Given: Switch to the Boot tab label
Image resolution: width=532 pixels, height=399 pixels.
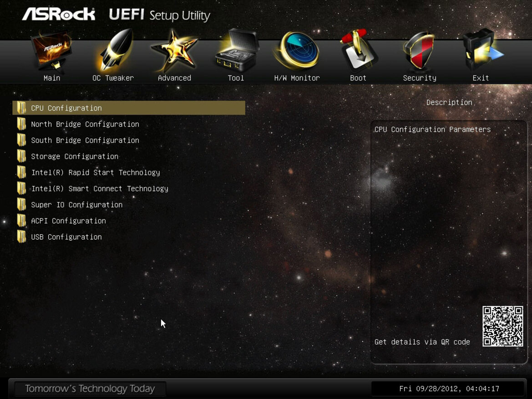Looking at the screenshot, I should click(358, 78).
